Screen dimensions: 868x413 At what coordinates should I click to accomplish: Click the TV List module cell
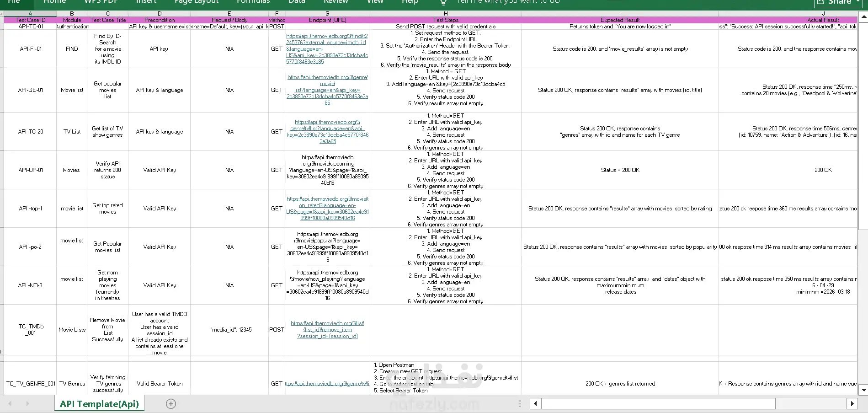[x=72, y=132]
